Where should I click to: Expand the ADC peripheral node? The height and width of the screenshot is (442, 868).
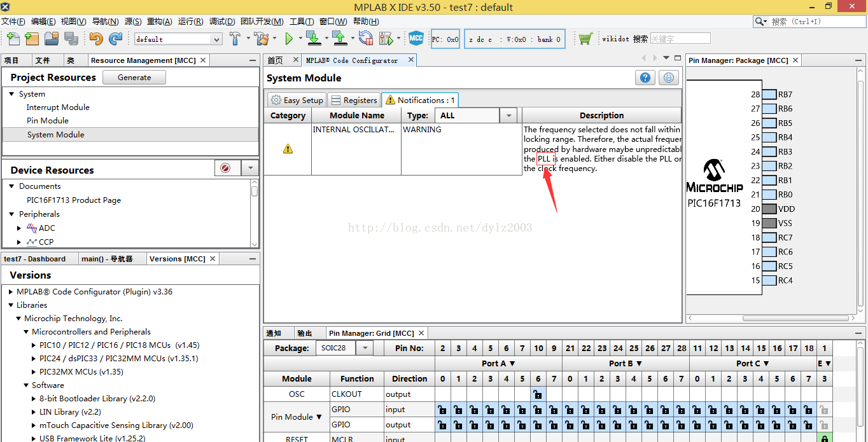point(19,228)
